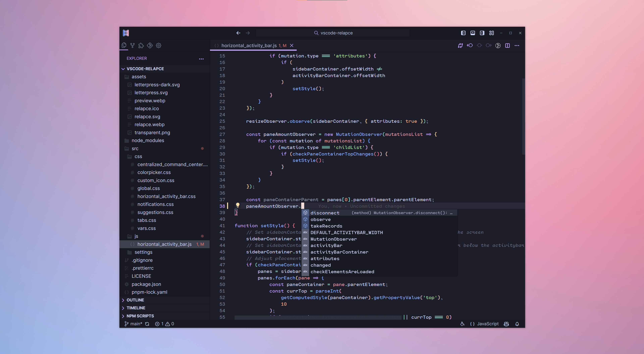Click the lightbulb code action icon

coord(237,205)
